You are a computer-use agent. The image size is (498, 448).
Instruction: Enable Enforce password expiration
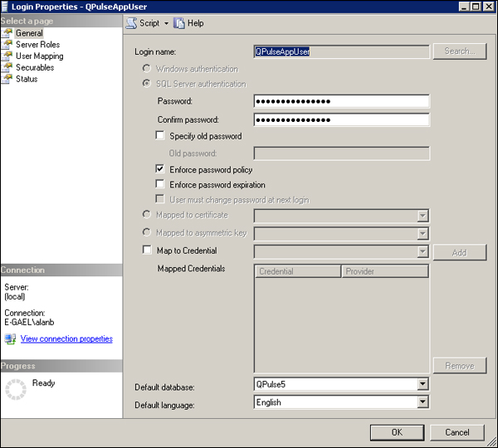click(x=160, y=184)
